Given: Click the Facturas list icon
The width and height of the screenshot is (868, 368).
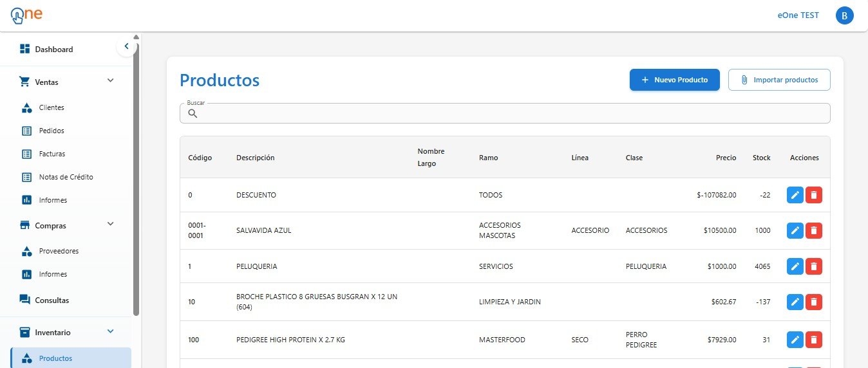Looking at the screenshot, I should point(27,154).
